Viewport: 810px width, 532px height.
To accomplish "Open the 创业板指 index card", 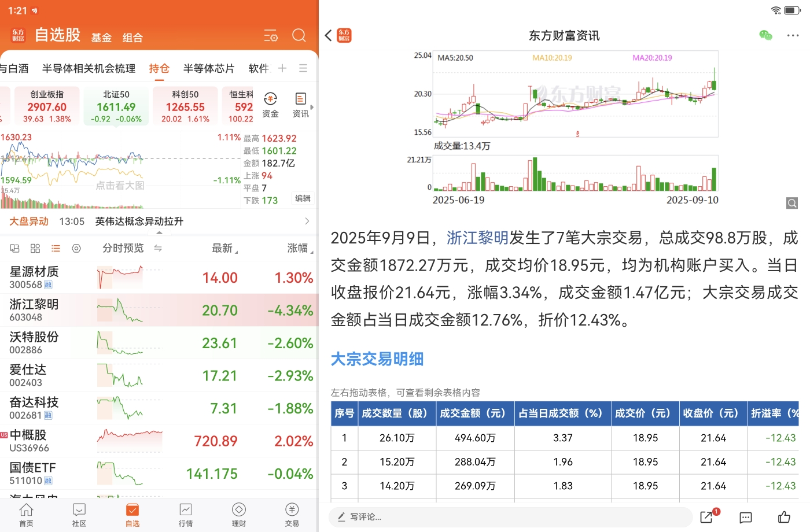I will (47, 106).
